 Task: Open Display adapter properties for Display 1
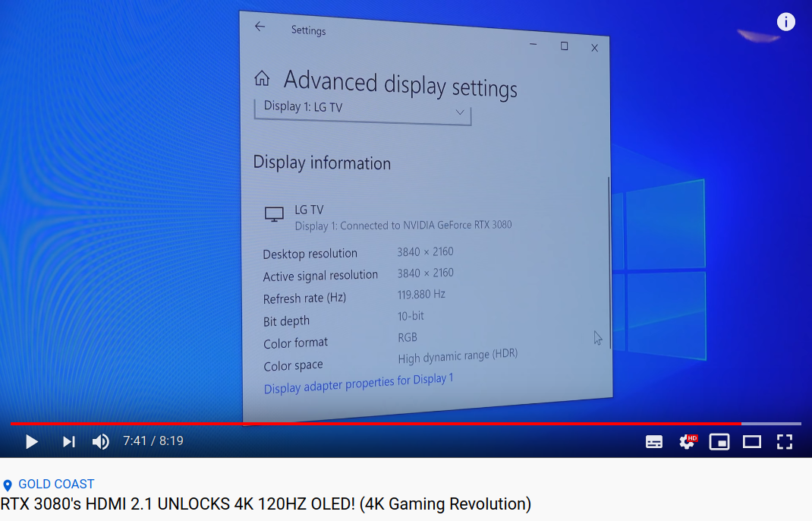pyautogui.click(x=358, y=384)
